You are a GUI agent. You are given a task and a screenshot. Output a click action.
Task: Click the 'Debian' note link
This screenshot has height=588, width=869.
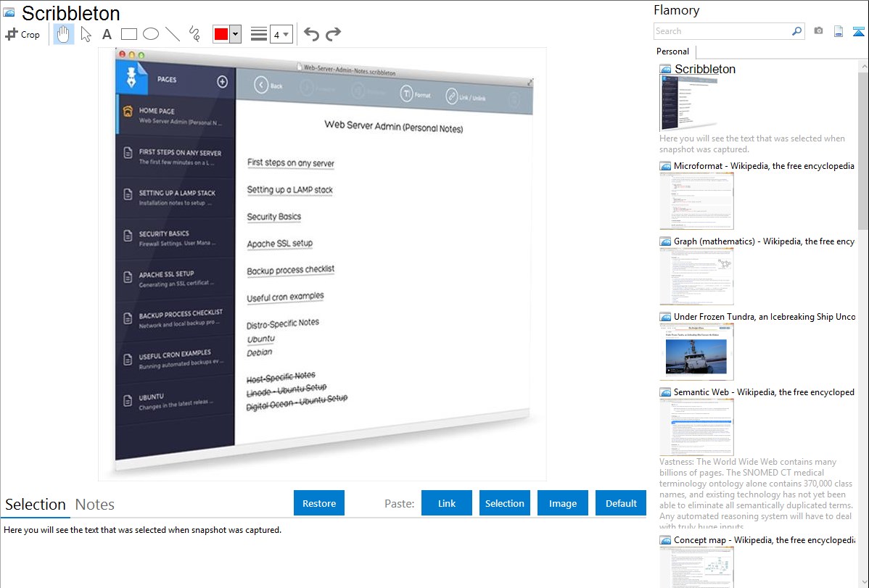(260, 352)
